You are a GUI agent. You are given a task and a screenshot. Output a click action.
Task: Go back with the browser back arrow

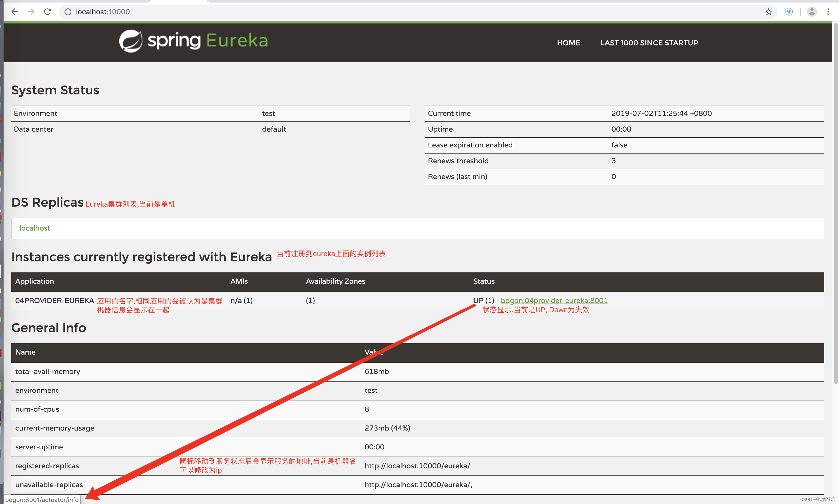[x=15, y=12]
